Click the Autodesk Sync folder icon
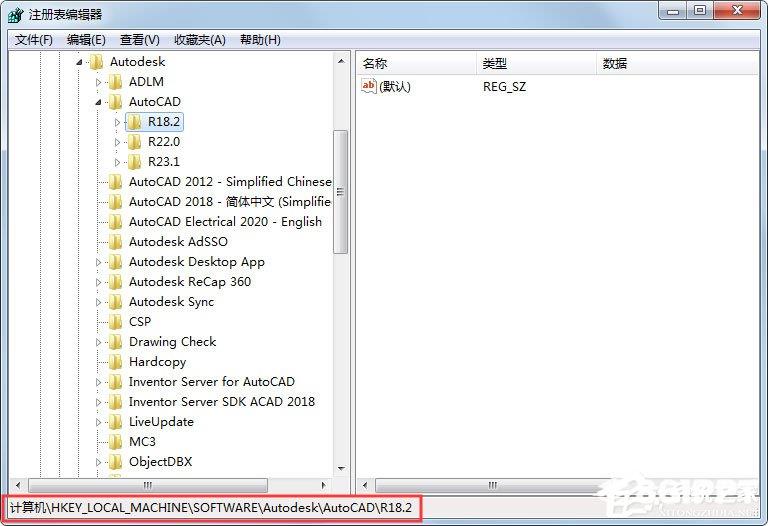This screenshot has height=526, width=768. 115,302
